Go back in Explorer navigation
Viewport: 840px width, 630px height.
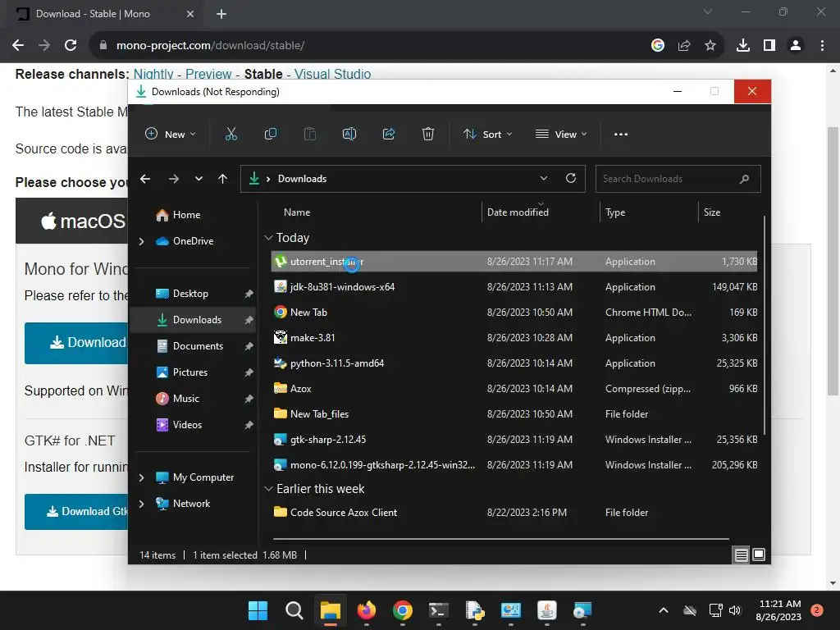click(x=145, y=179)
